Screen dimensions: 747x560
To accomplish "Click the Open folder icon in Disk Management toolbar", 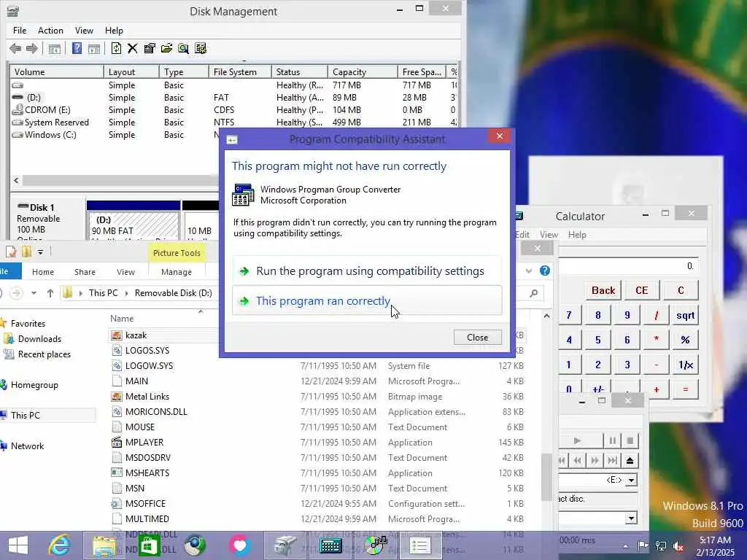I will [166, 48].
